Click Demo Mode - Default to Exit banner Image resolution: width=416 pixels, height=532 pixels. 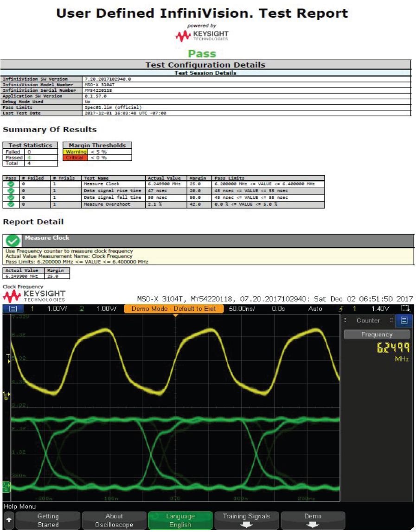click(x=175, y=309)
